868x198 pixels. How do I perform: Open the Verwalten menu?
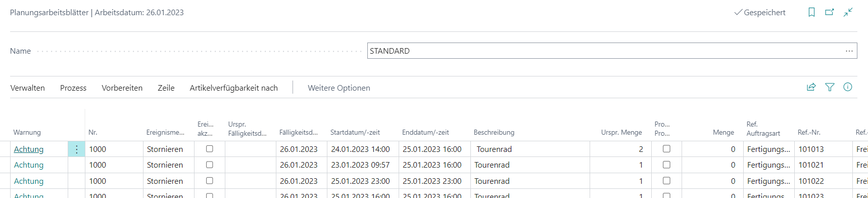(x=28, y=88)
